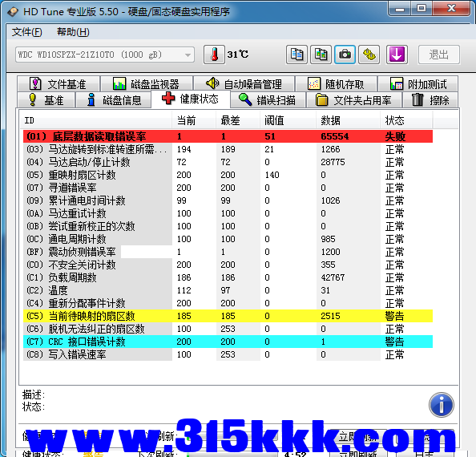476x457 pixels.
Task: Select the (07) 寻道错误率 row
Action: pos(228,188)
